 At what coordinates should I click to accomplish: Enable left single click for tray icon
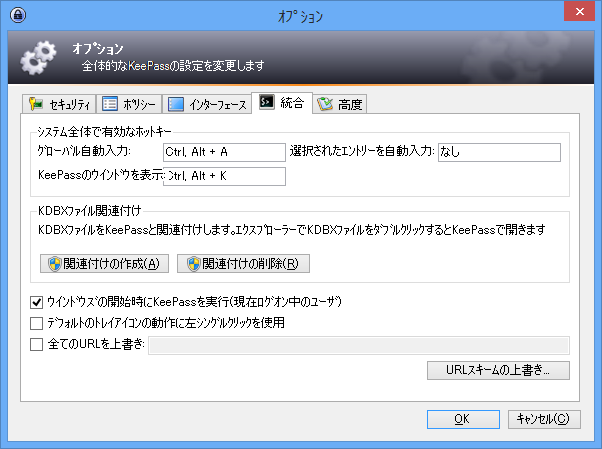click(x=37, y=324)
